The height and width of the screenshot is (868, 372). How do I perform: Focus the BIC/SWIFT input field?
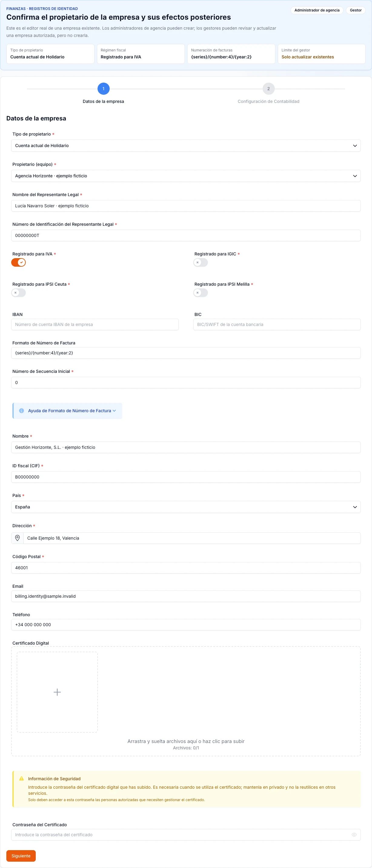[277, 324]
